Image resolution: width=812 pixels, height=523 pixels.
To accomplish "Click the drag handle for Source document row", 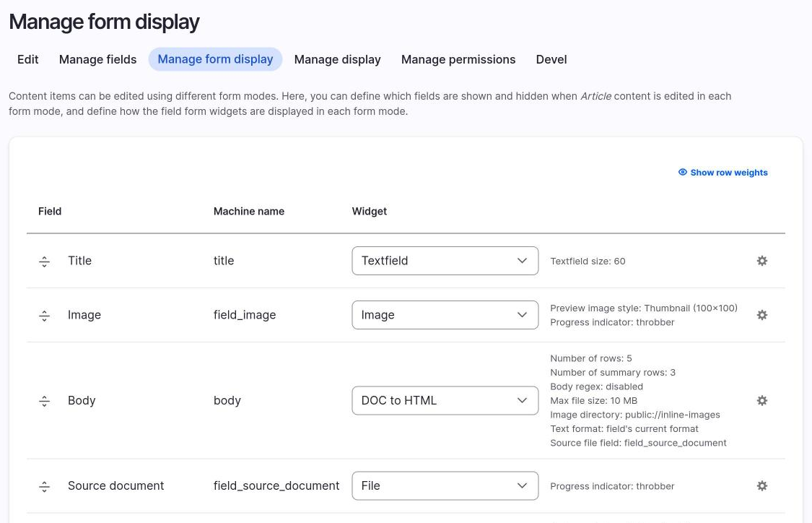I will pyautogui.click(x=45, y=486).
